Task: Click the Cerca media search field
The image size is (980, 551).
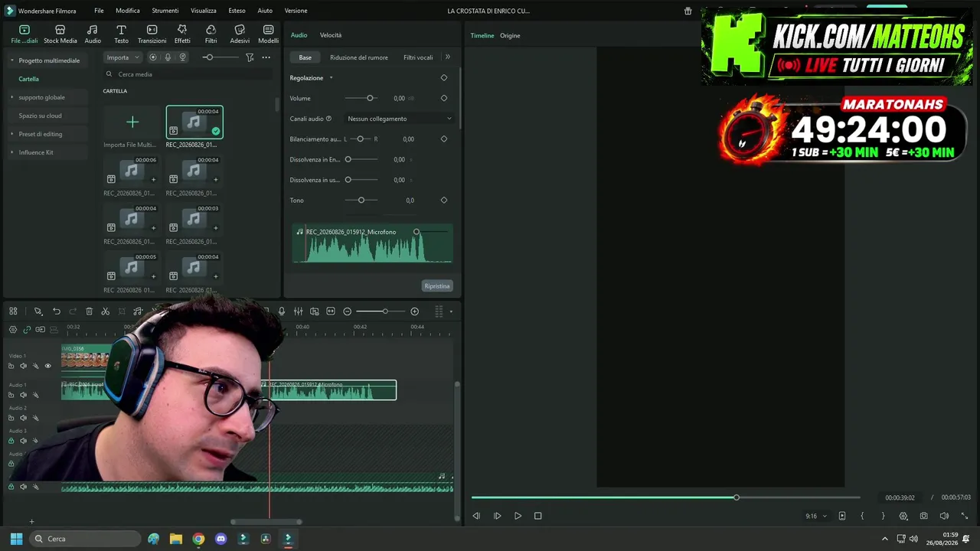Action: click(x=188, y=74)
